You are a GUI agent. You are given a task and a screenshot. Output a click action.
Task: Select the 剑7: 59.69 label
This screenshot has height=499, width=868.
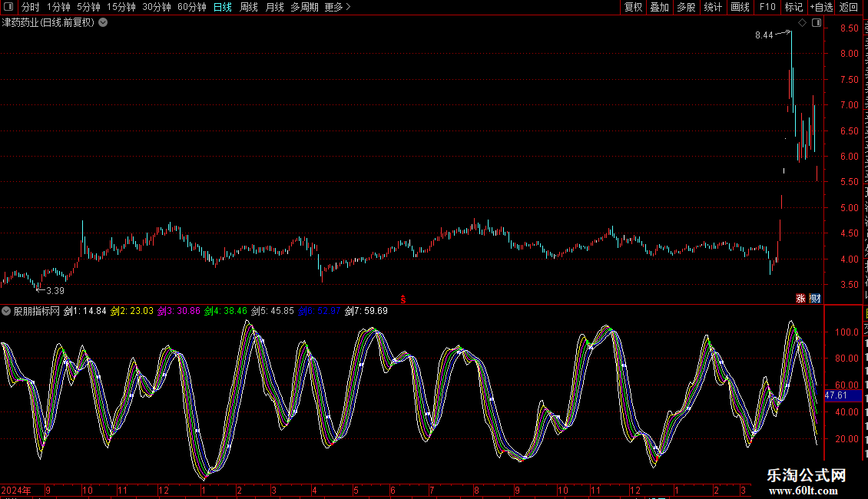click(366, 311)
